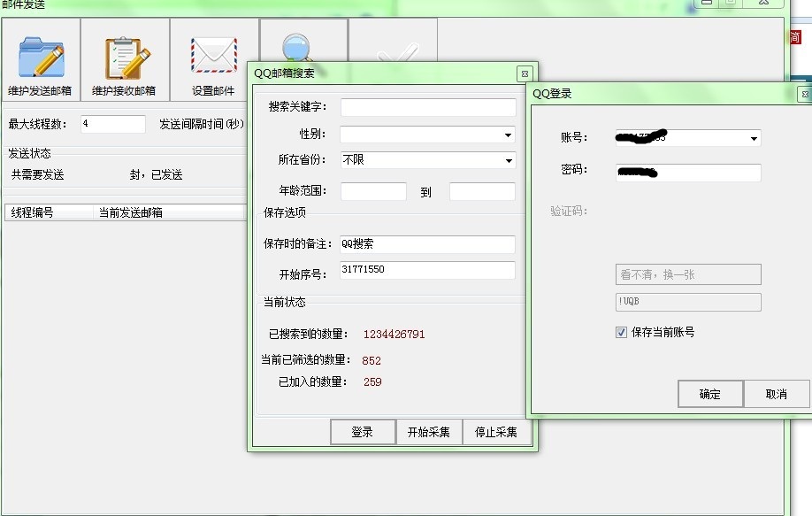Screen dimensions: 812x516
Task: Expand the 账号 account dropdown
Action: point(754,138)
